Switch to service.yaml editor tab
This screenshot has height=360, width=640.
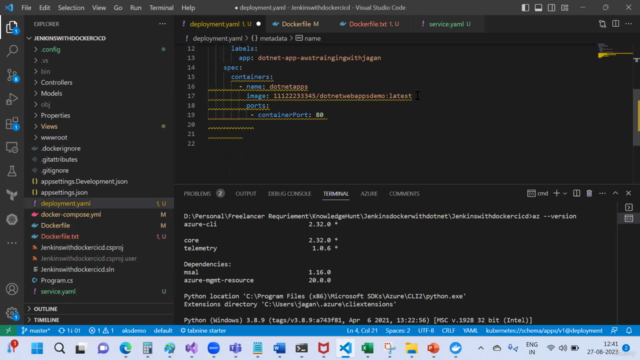point(449,24)
